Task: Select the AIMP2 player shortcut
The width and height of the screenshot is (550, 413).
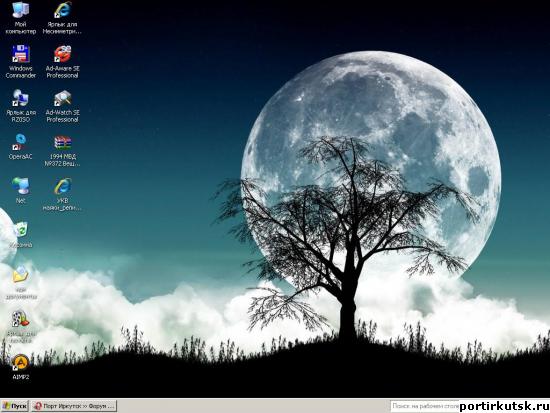Action: coord(21,367)
